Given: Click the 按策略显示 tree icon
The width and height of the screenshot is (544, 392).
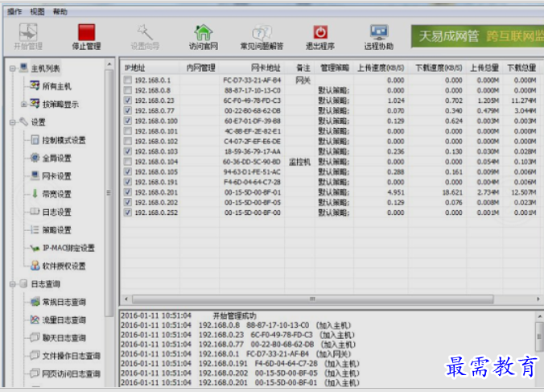Looking at the screenshot, I should coord(35,103).
